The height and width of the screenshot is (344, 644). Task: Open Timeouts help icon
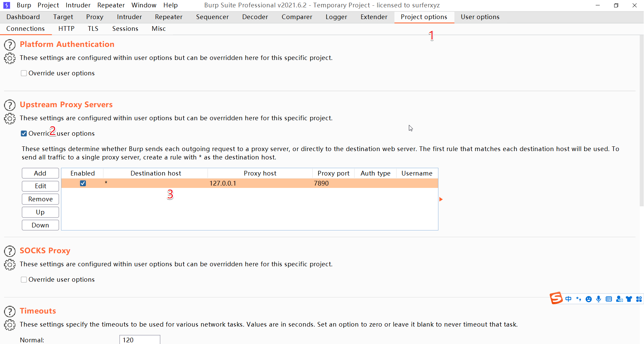[10, 312]
